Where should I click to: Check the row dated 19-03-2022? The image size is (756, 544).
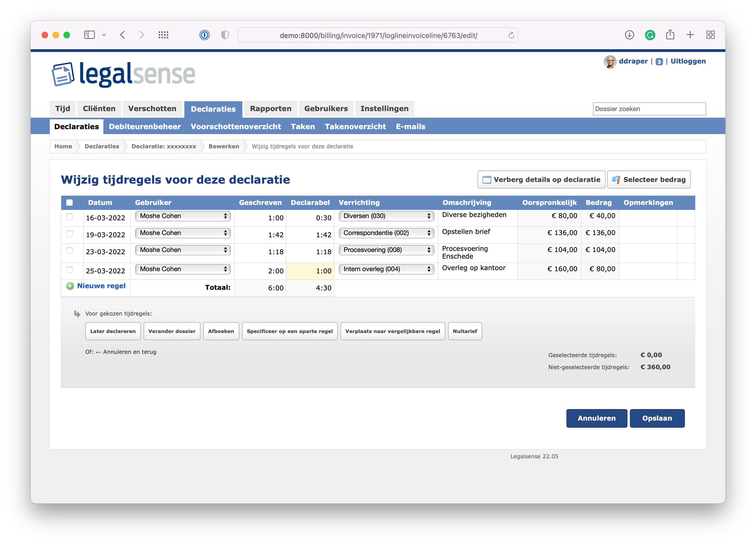click(69, 234)
